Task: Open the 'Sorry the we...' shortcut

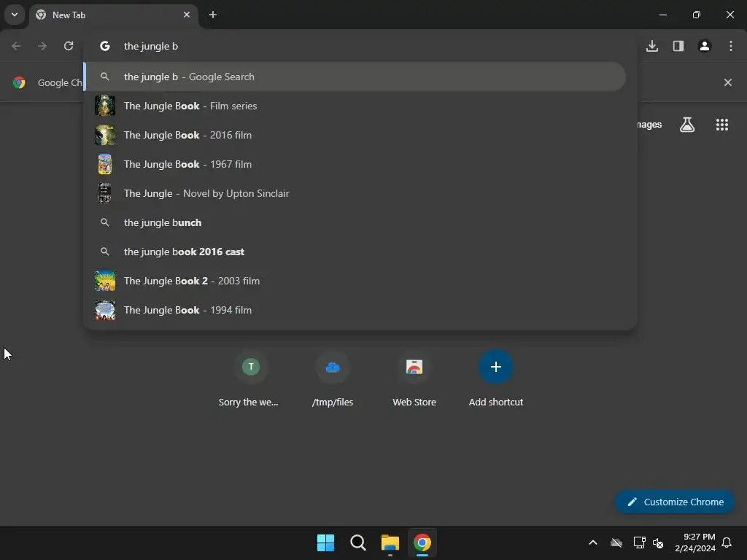Action: coord(250,379)
